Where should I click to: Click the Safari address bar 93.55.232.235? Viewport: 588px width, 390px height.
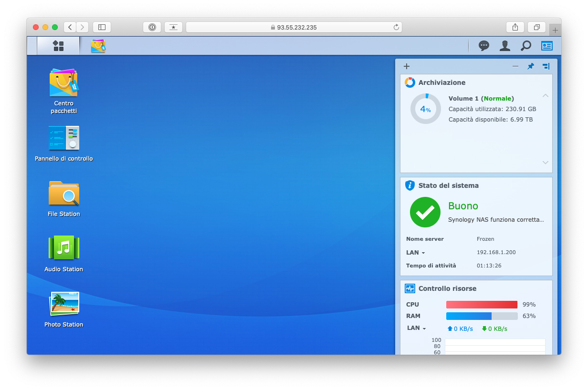[294, 27]
